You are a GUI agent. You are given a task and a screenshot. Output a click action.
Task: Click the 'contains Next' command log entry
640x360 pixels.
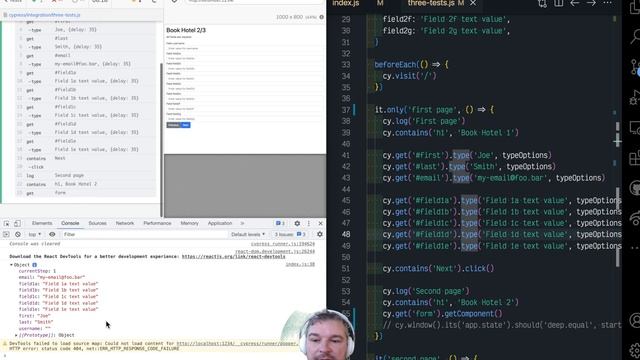(86, 158)
